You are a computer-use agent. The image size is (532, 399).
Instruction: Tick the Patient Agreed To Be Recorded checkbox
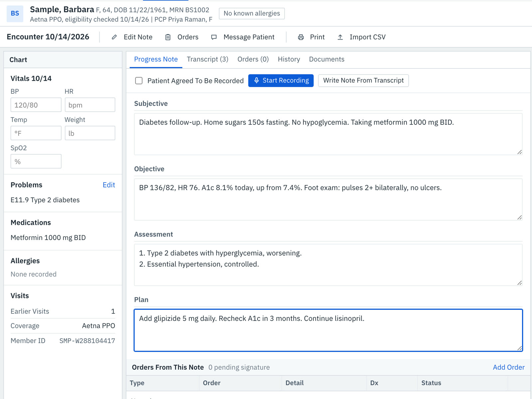[x=139, y=81]
